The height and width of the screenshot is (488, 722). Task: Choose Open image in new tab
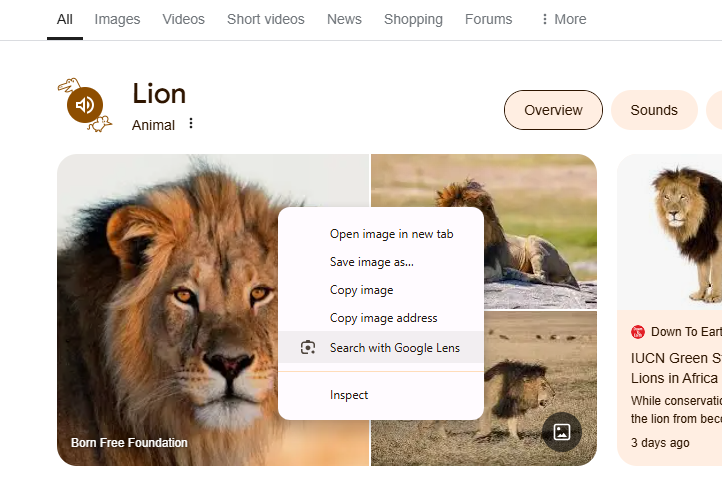coord(381,234)
